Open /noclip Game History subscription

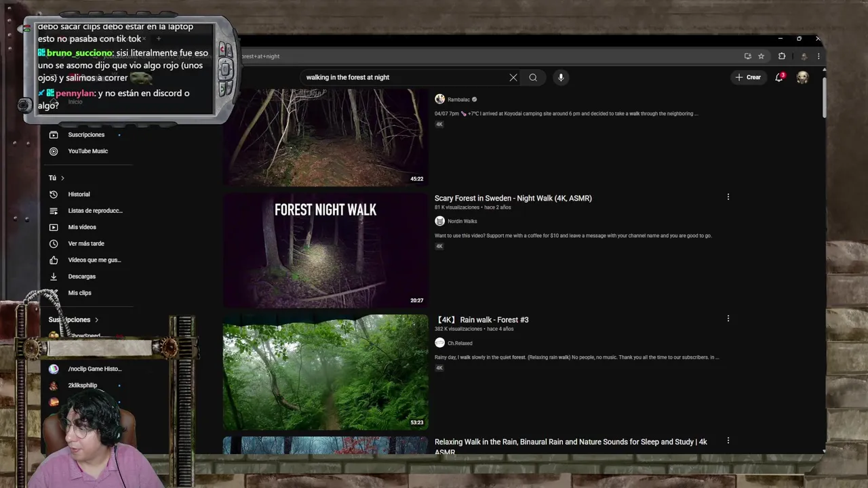tap(94, 369)
